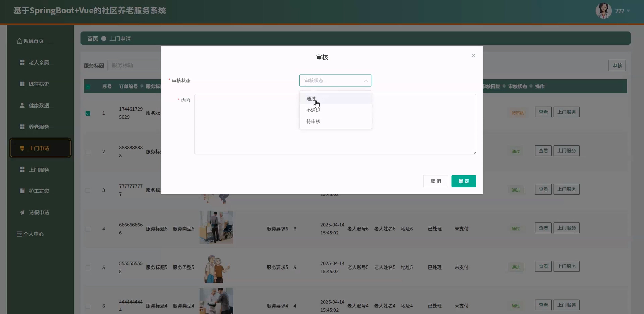Collapse the 审核状态 dropdown arrow
The height and width of the screenshot is (314, 644).
point(366,80)
